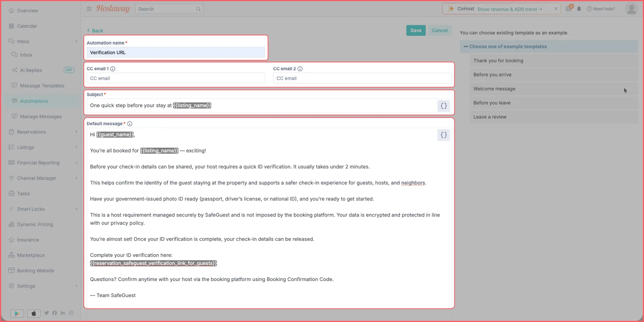
Task: Choose 'Leave a review' template
Action: (x=554, y=117)
